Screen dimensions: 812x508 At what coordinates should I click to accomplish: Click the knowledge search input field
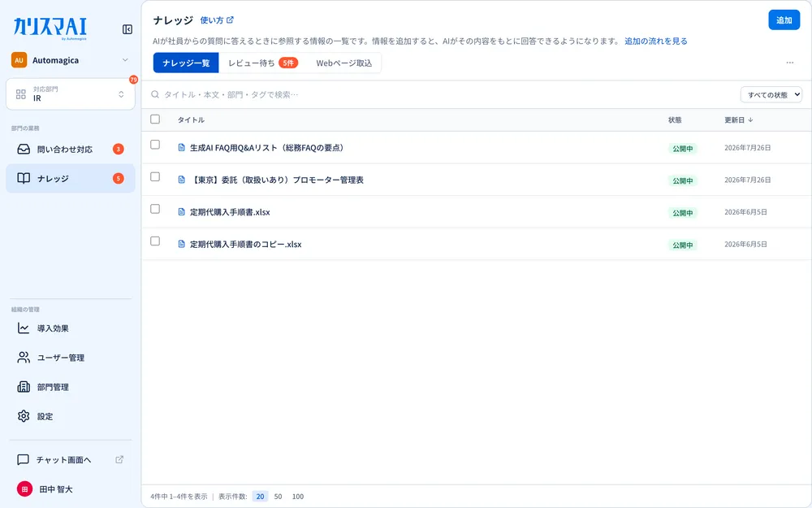pyautogui.click(x=440, y=94)
